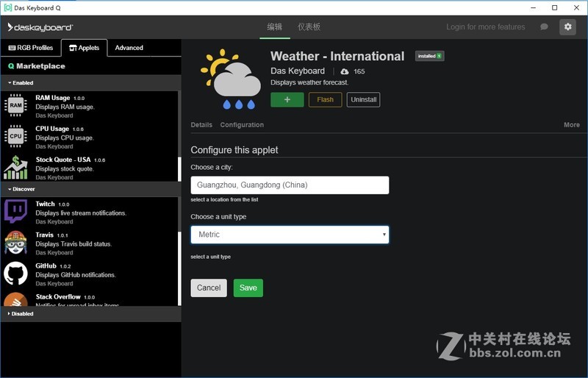Switch to Applets tab
Viewport: 588px width, 378px height.
(x=85, y=48)
